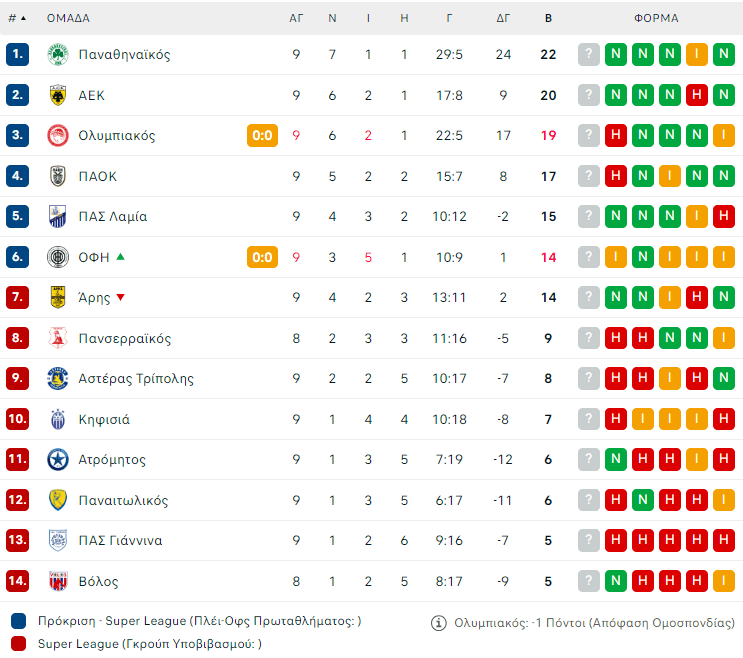
Task: Click the ΑΕΚ team logo
Action: pos(57,95)
